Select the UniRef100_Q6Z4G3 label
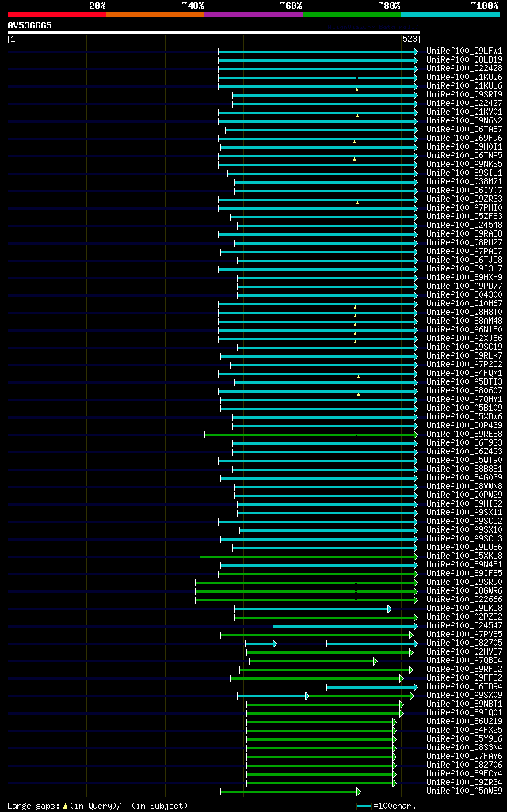The height and width of the screenshot is (812, 507). 464,452
